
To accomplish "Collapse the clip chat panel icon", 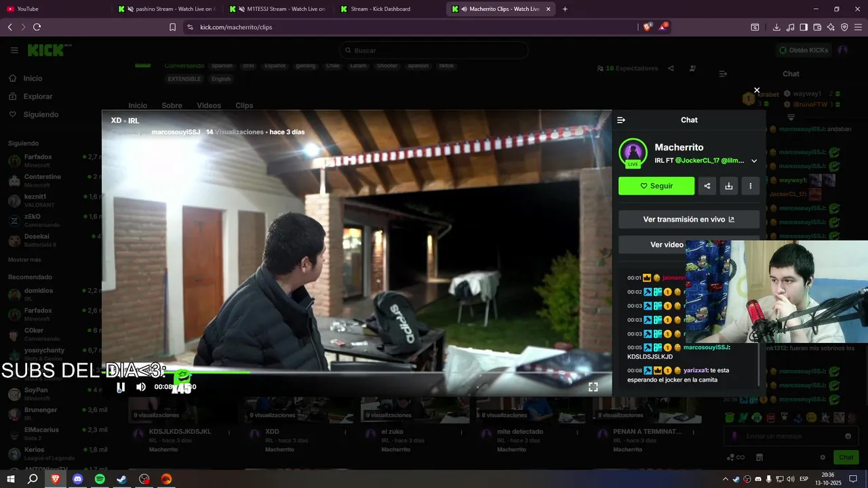I will (x=621, y=120).
